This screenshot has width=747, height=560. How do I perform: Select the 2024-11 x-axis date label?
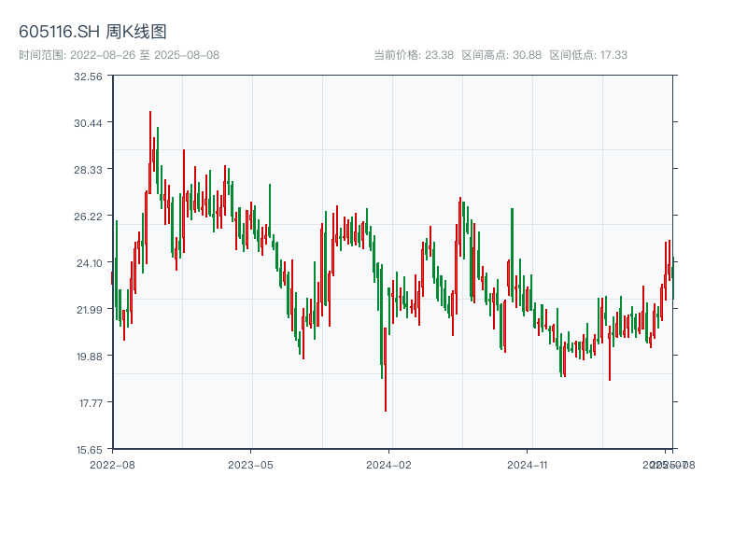528,464
